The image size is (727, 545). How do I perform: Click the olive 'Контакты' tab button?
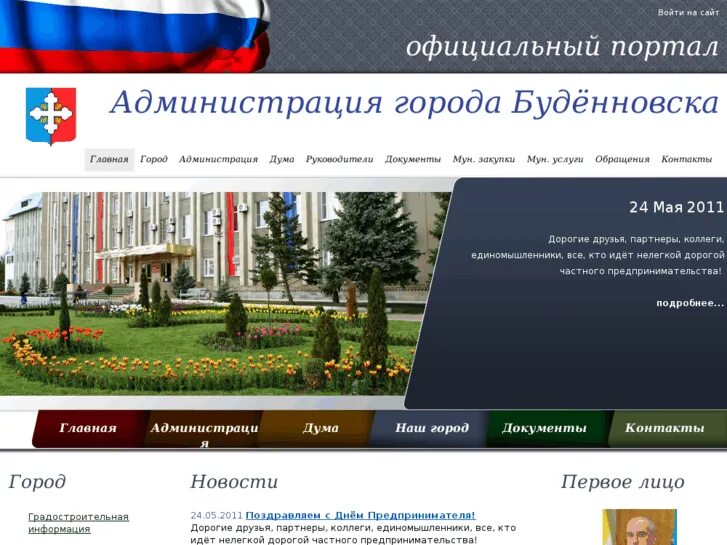(664, 429)
